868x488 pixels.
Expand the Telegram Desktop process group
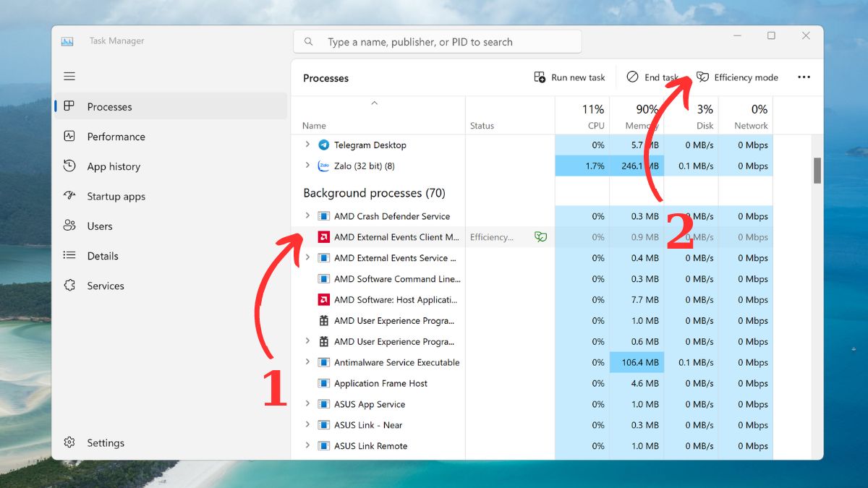pos(307,145)
